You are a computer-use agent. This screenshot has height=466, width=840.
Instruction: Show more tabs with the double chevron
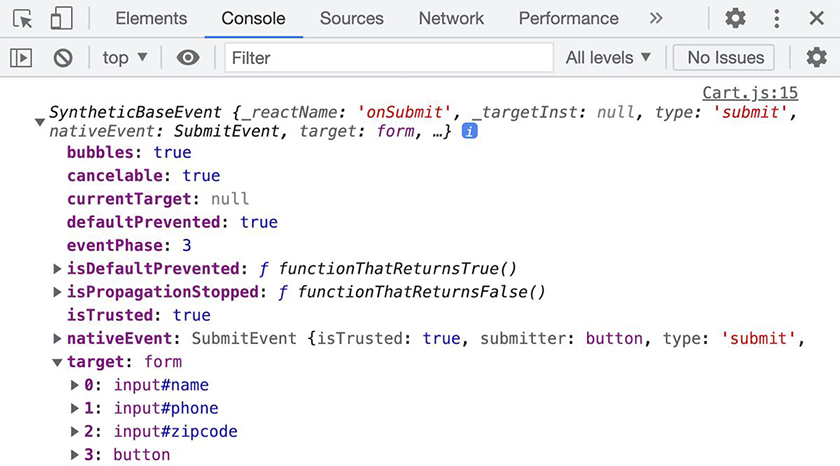(656, 18)
